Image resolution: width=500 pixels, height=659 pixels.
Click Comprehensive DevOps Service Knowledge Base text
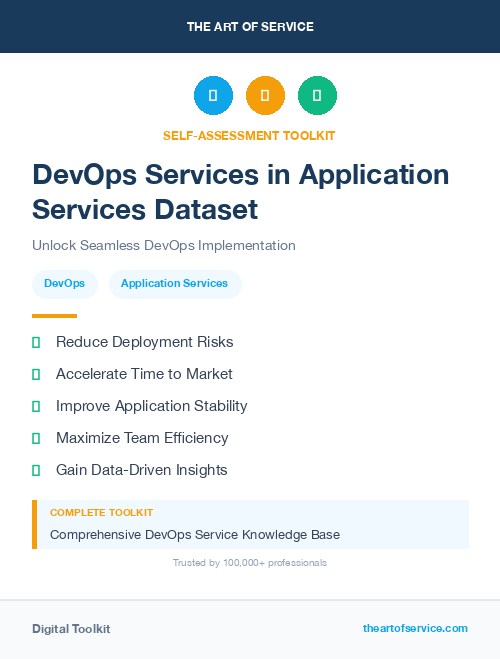coord(195,535)
